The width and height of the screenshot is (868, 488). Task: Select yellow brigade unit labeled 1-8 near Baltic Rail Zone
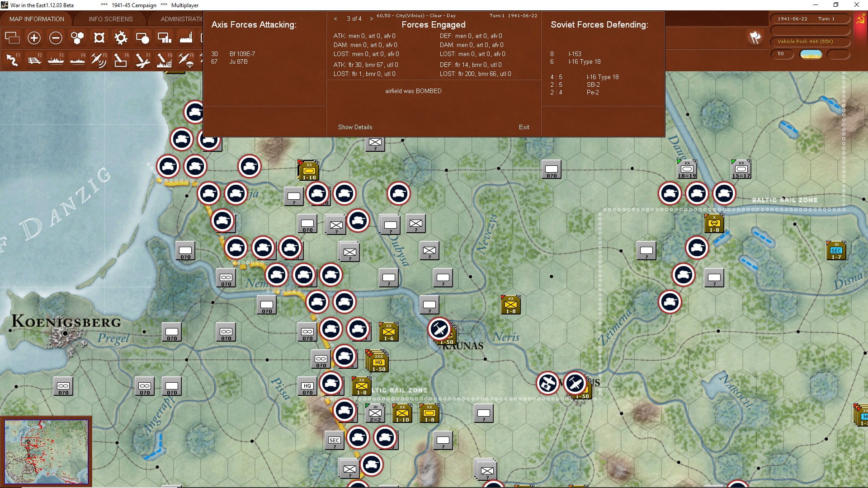point(714,223)
